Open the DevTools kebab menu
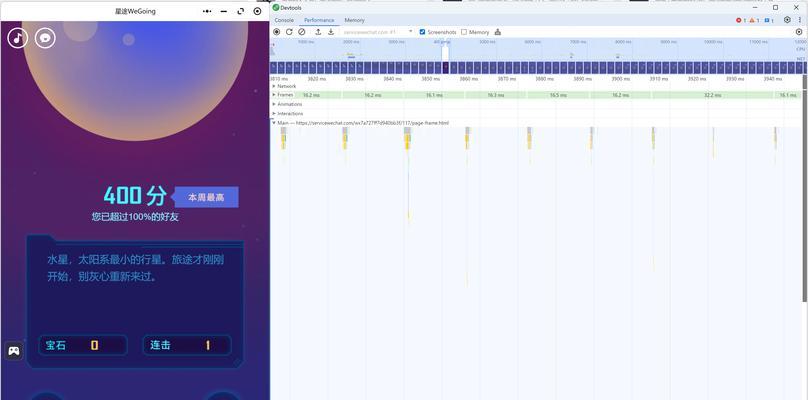Screen dimensions: 808x400 tap(799, 20)
